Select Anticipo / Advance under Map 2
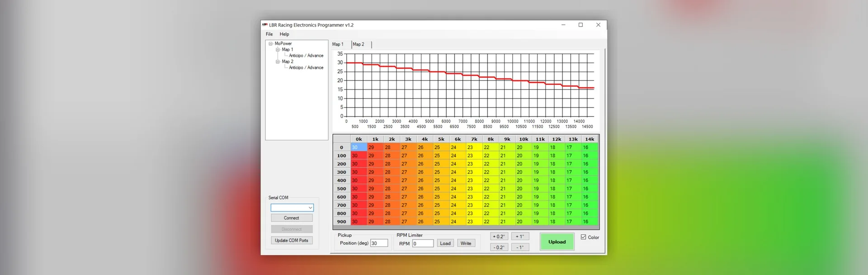Viewport: 868px width, 275px height. (x=306, y=67)
